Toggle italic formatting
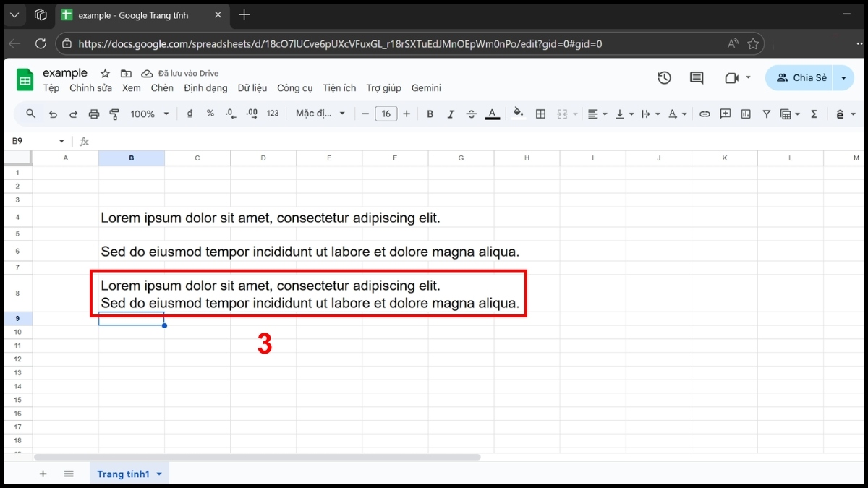Image resolution: width=868 pixels, height=488 pixels. click(x=450, y=114)
